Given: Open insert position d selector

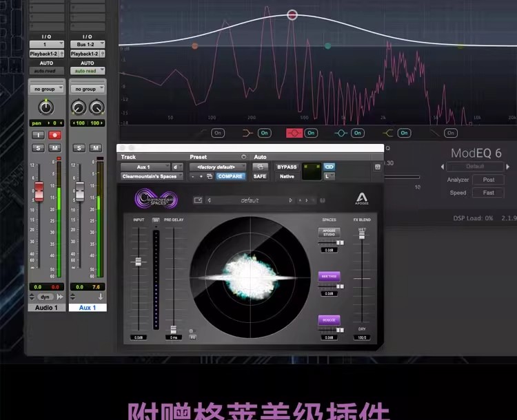Looking at the screenshot, I should pos(177,167).
